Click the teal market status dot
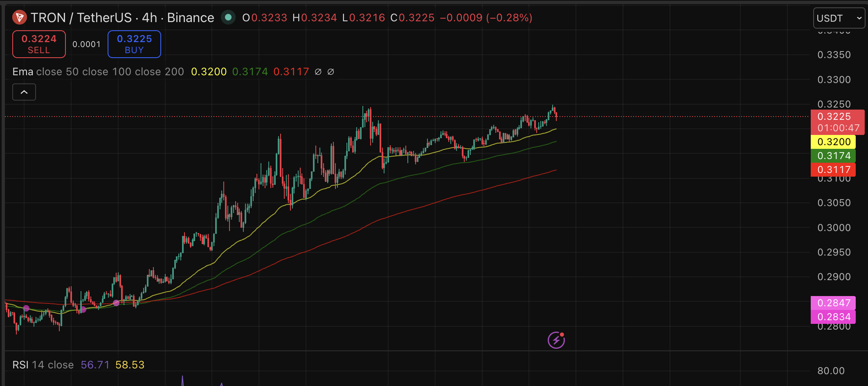Screen dimensions: 868x386 point(228,18)
